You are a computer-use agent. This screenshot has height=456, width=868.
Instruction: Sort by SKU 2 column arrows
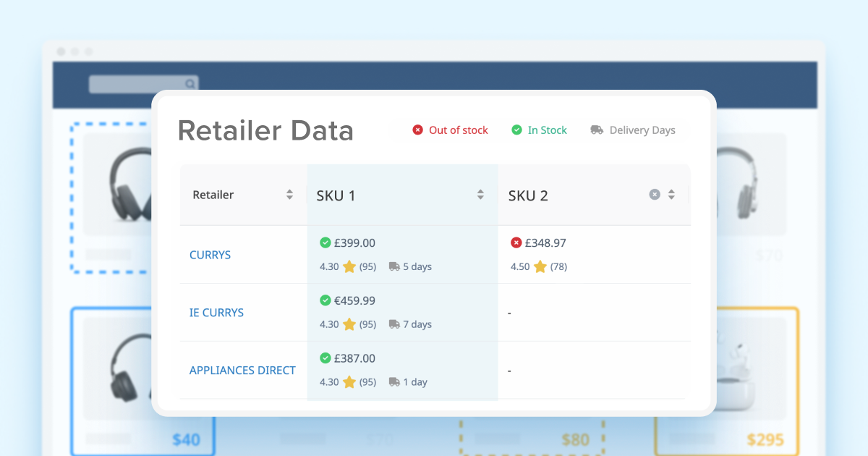pos(671,195)
